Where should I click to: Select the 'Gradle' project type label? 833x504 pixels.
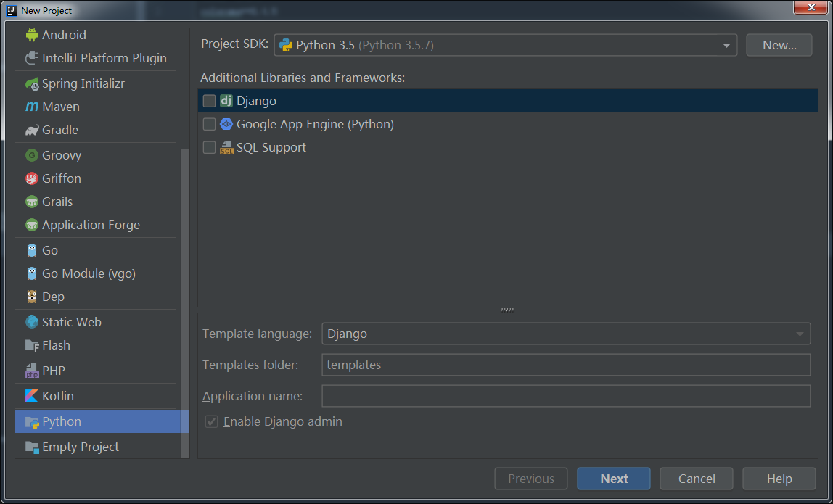pyautogui.click(x=60, y=130)
